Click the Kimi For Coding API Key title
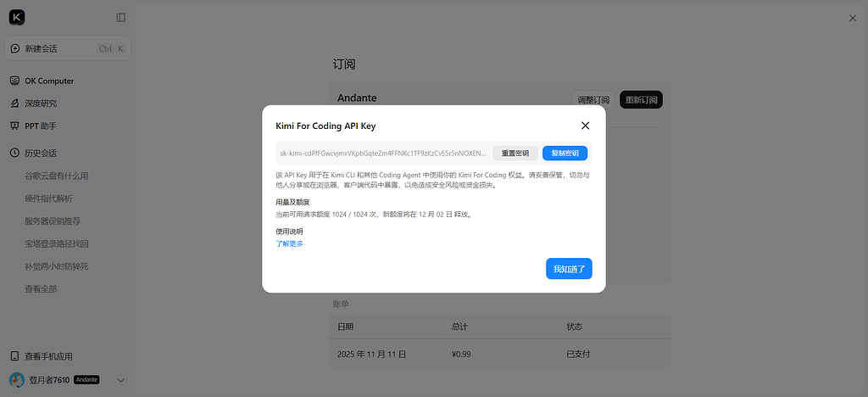 point(325,126)
